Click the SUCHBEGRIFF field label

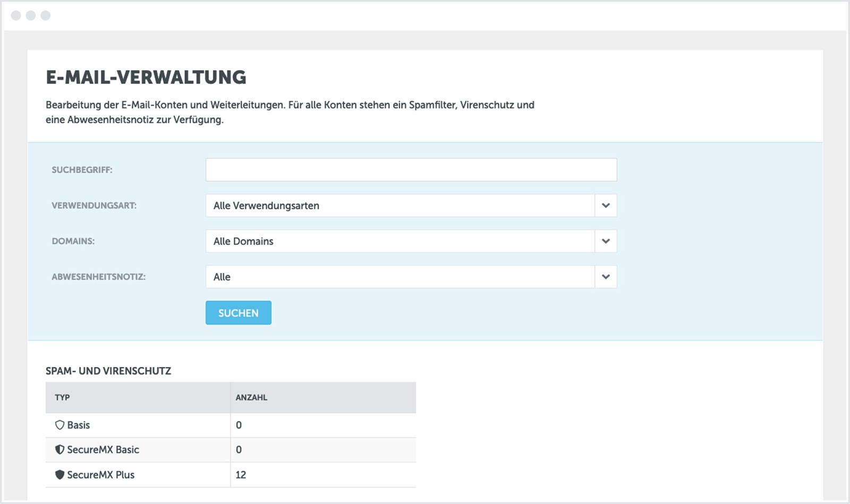click(82, 170)
